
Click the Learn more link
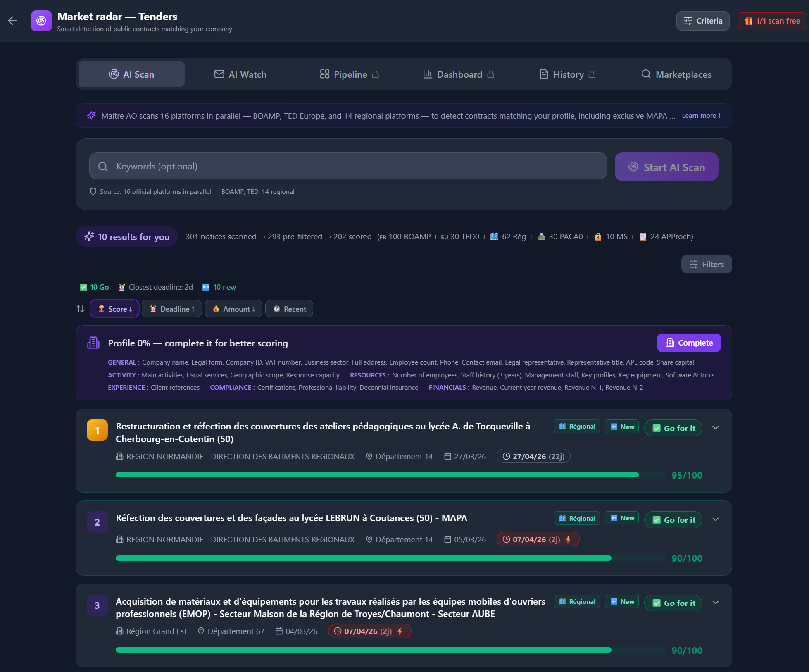pos(701,116)
